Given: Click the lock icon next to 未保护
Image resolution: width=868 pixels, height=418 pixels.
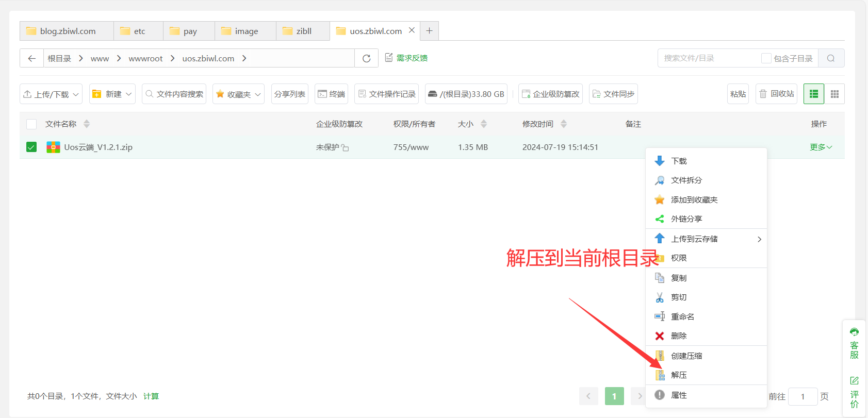Looking at the screenshot, I should click(x=345, y=148).
